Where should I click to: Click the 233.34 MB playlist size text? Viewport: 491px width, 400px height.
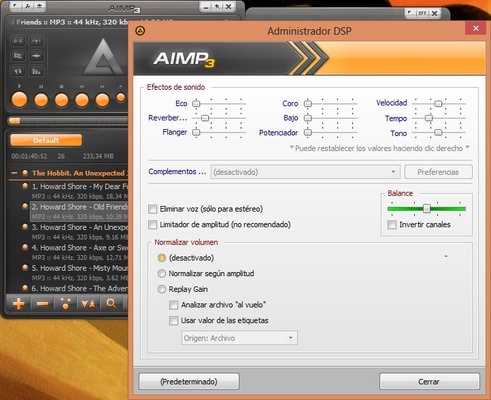click(98, 156)
